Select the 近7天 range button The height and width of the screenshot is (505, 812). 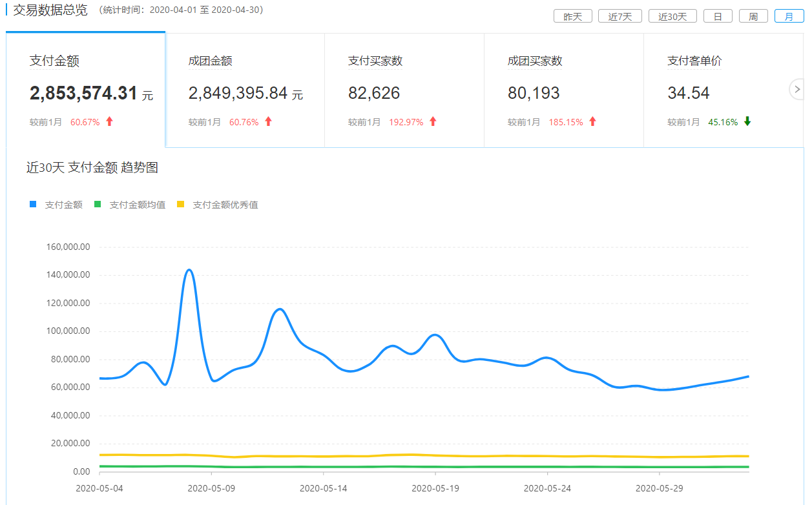point(620,17)
